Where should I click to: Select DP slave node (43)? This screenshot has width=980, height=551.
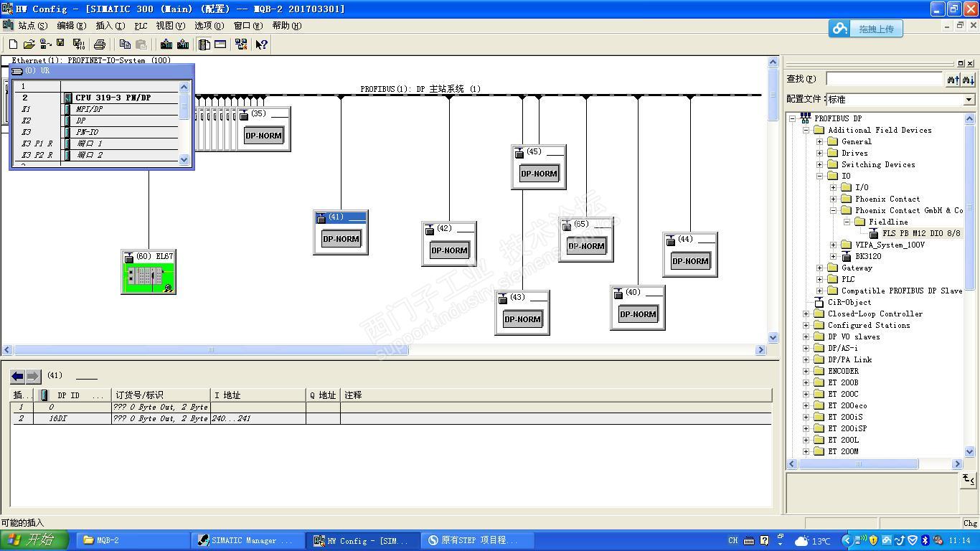(522, 313)
